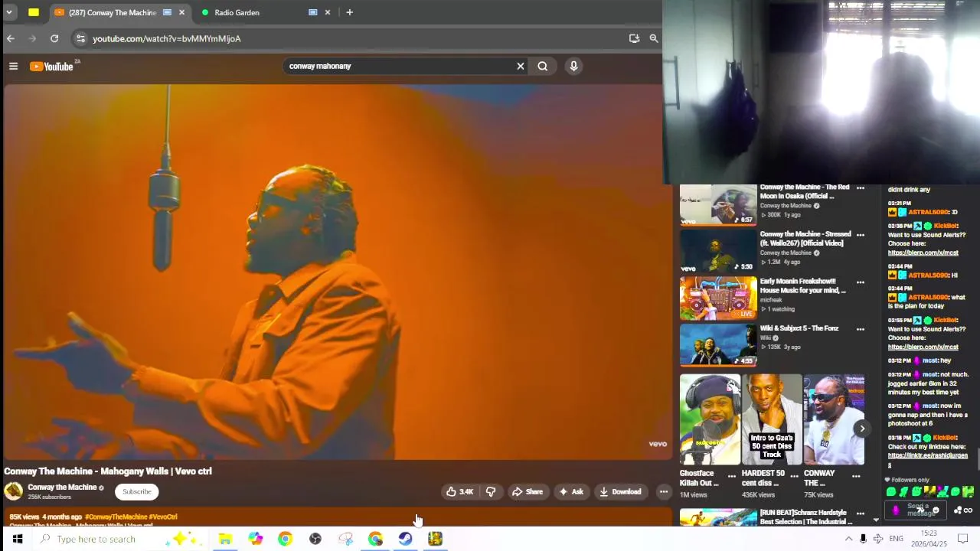The height and width of the screenshot is (551, 980).
Task: Open Snipping Tool from taskbar
Action: point(345,539)
